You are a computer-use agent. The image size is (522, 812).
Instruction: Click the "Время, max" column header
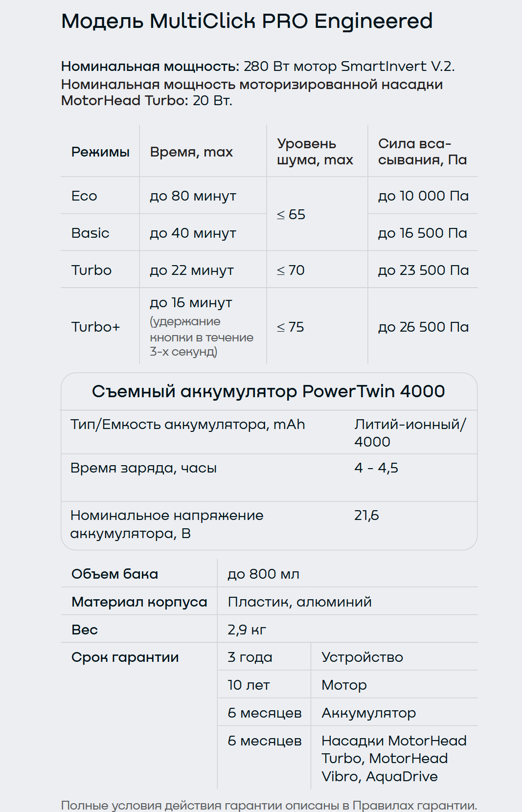coord(191,152)
